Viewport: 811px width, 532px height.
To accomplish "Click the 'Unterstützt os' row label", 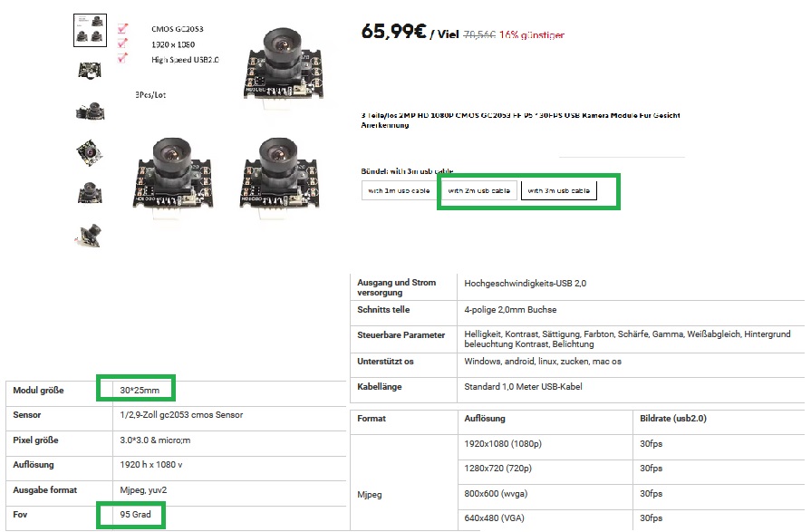I will click(x=385, y=362).
